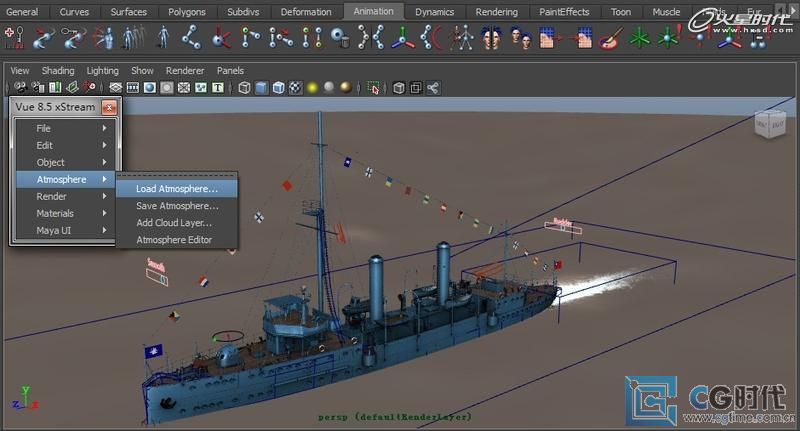Image resolution: width=800 pixels, height=431 pixels.
Task: Switch to the Deformation shelf tab
Action: click(306, 12)
